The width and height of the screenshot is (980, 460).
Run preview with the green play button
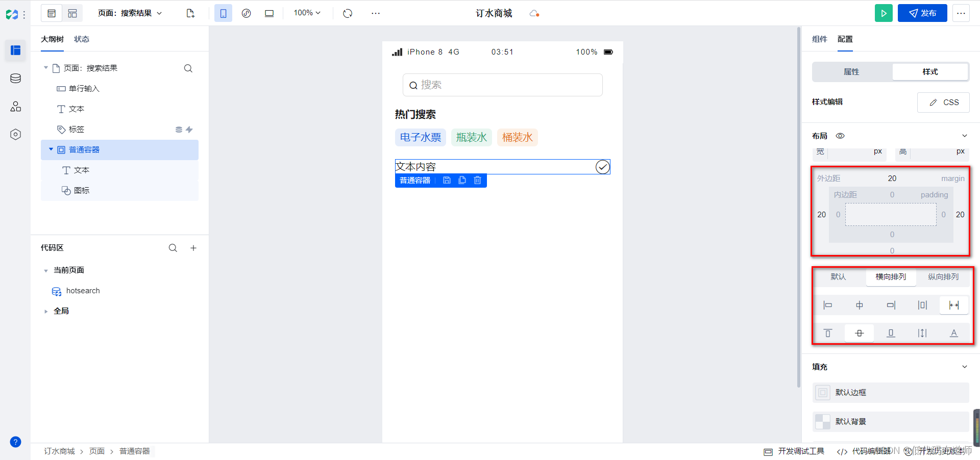884,13
